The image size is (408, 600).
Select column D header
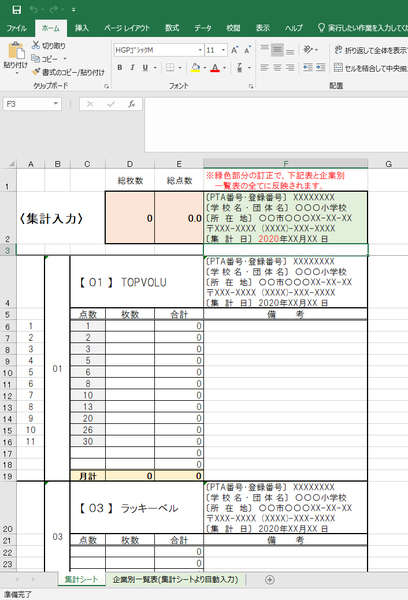130,164
